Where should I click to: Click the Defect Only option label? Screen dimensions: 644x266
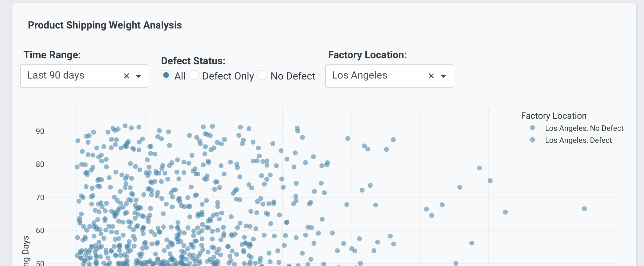tap(228, 76)
